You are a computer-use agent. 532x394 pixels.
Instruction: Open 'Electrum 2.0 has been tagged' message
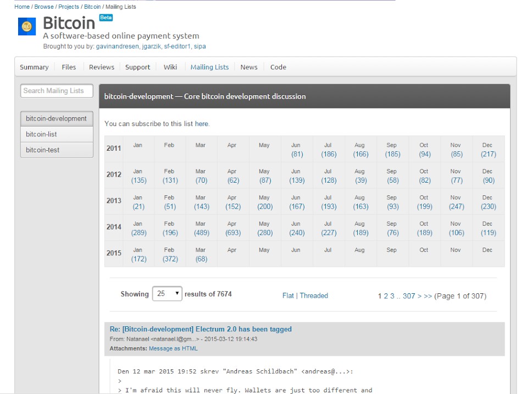click(x=201, y=329)
